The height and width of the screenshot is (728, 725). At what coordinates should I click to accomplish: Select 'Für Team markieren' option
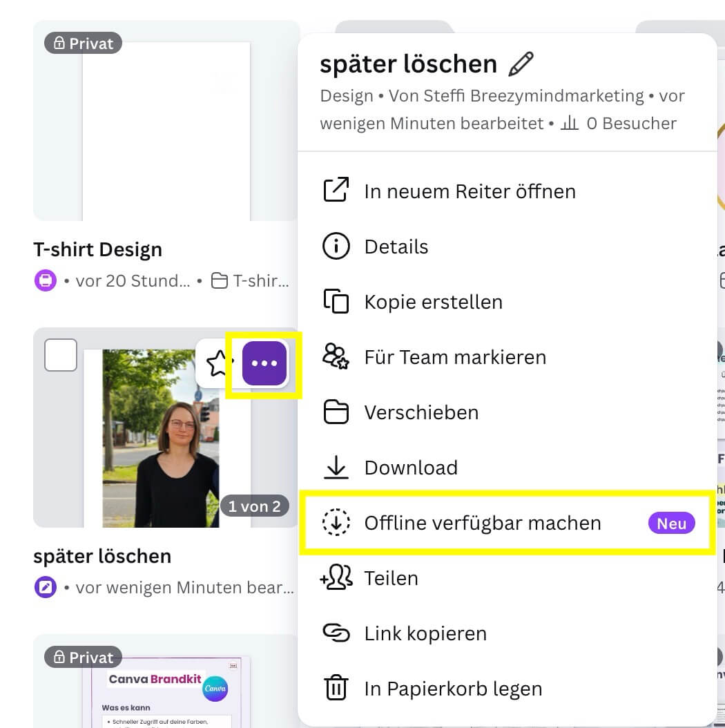pyautogui.click(x=455, y=357)
